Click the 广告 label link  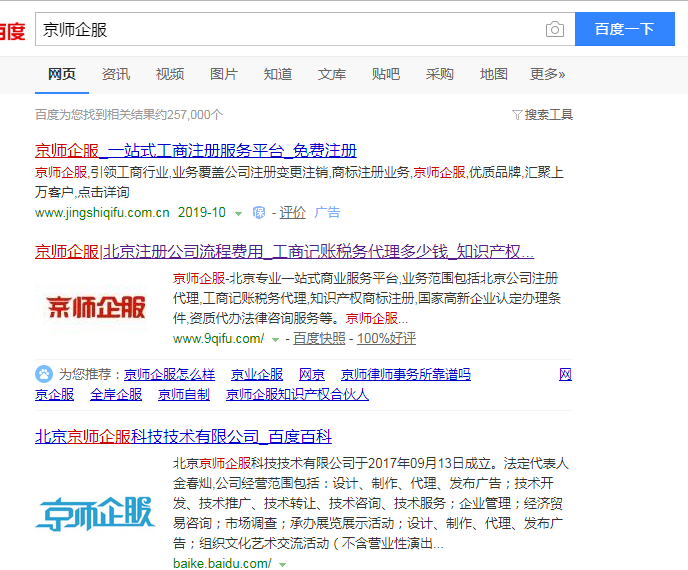pos(327,213)
